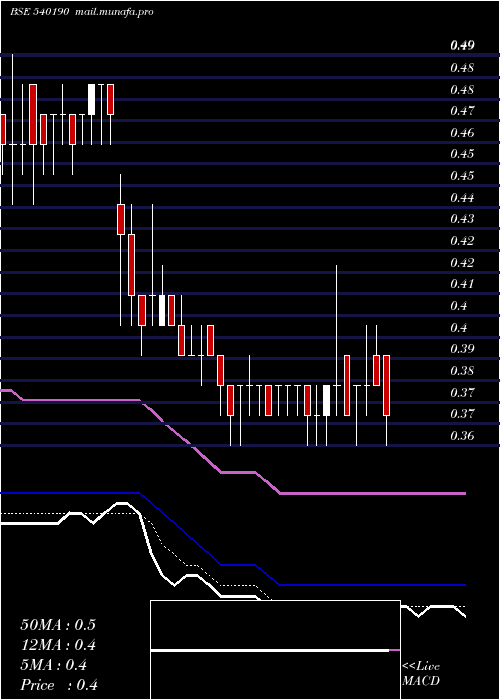Click the 0.43 price axis label

[x=462, y=219]
